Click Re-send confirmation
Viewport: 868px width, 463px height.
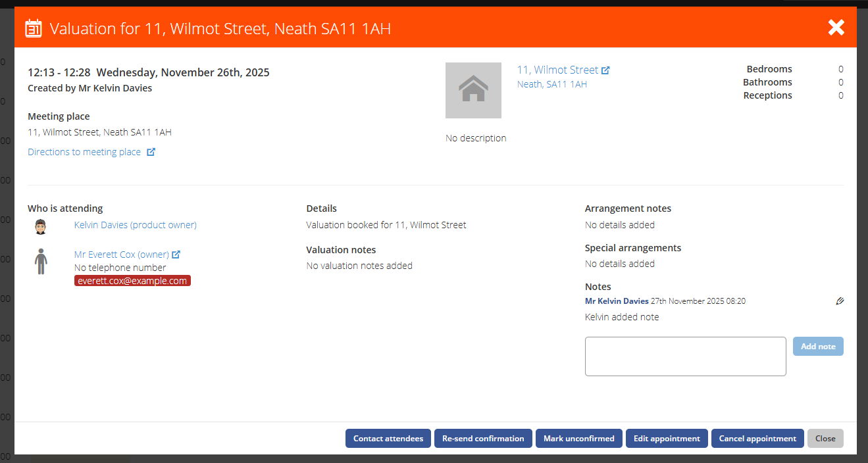coord(483,438)
